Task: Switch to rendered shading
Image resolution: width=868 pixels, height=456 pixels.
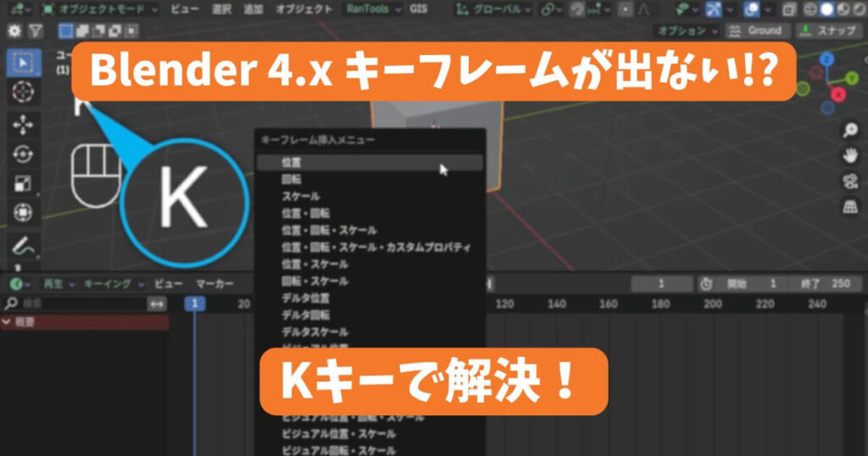Action: pyautogui.click(x=860, y=9)
